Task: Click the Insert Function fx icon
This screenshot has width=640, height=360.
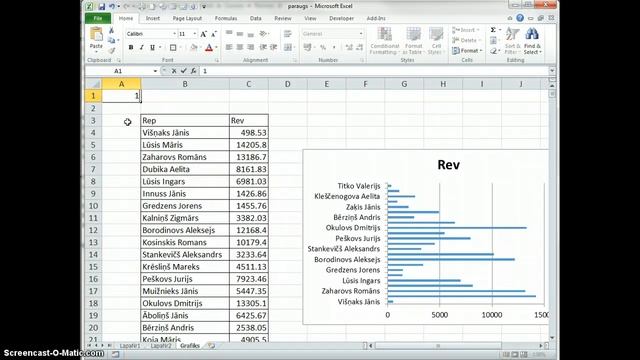Action: 193,71
